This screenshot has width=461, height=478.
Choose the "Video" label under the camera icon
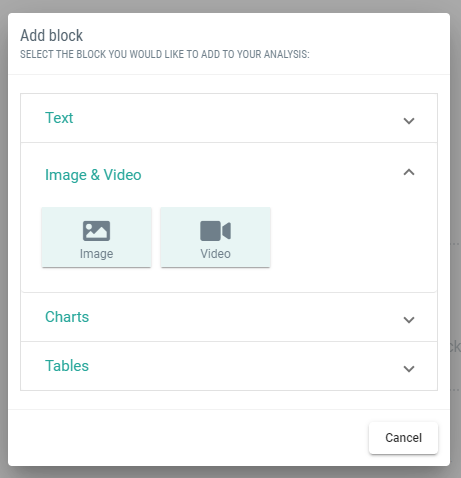tap(215, 254)
